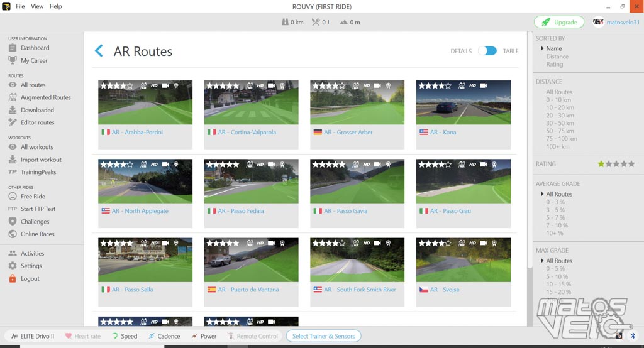The width and height of the screenshot is (644, 348).
Task: Sort routes by Name
Action: [x=553, y=48]
